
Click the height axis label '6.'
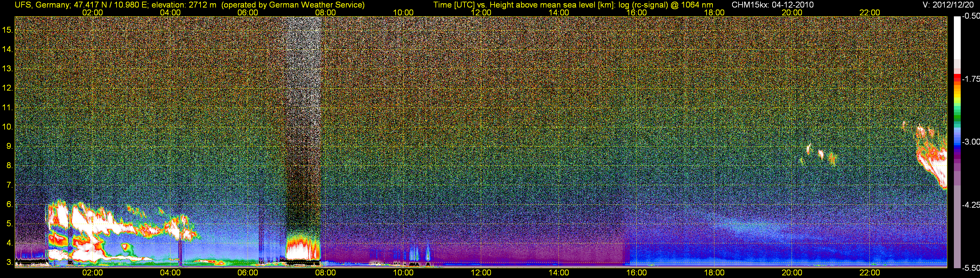coord(9,204)
